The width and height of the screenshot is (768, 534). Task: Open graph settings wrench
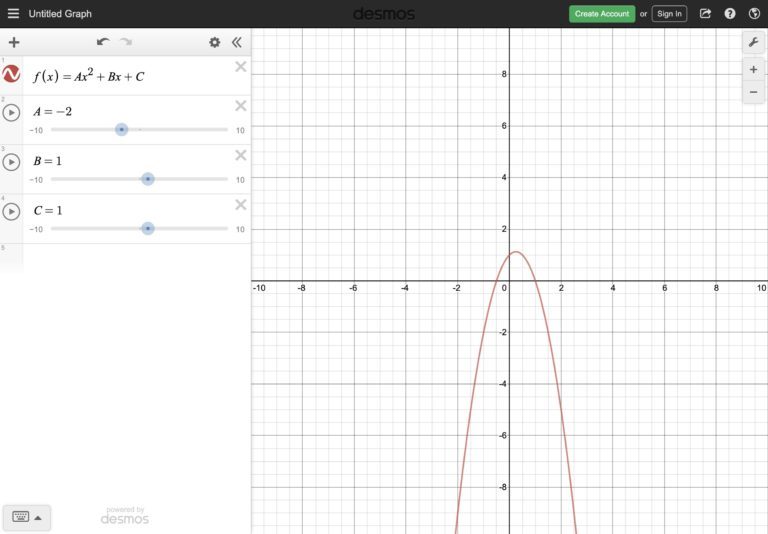pos(754,43)
